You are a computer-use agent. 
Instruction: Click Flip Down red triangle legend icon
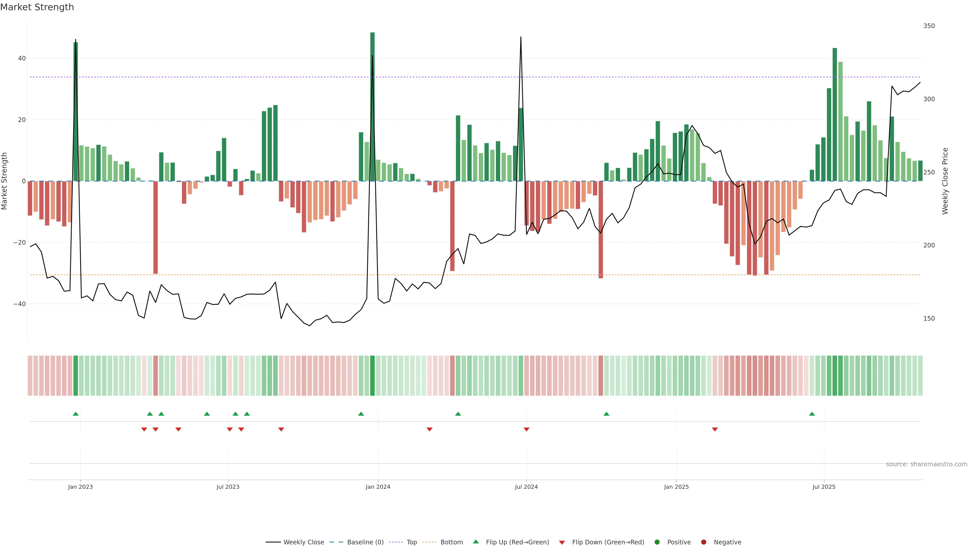coord(562,543)
